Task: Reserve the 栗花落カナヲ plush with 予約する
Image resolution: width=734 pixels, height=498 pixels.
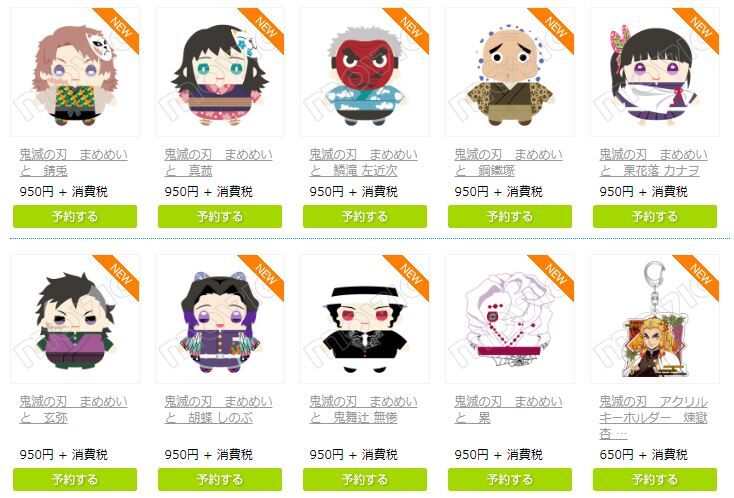Action: [655, 217]
